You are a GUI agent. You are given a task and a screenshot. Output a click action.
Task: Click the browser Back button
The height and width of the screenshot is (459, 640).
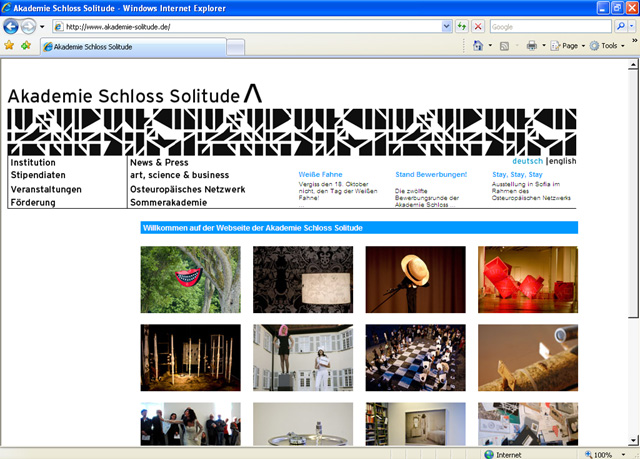coord(11,26)
